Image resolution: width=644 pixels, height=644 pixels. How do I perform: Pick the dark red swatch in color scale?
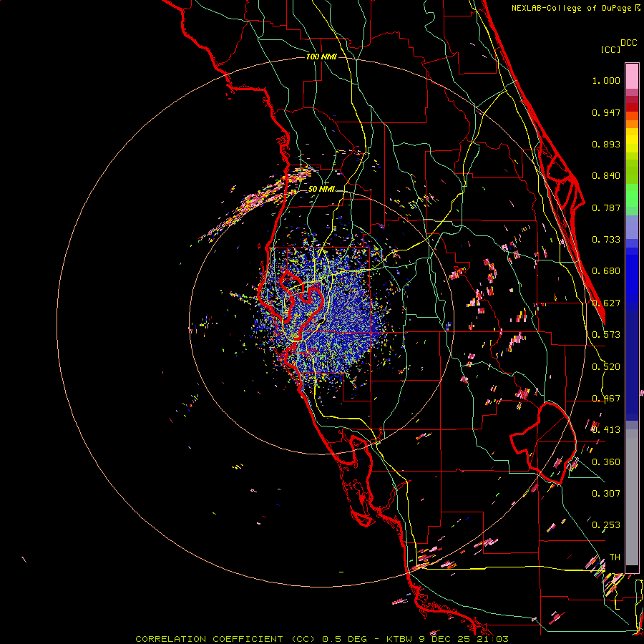pos(632,107)
